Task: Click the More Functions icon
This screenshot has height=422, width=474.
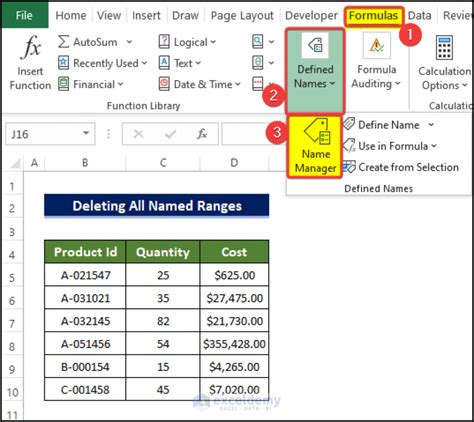Action: [258, 84]
